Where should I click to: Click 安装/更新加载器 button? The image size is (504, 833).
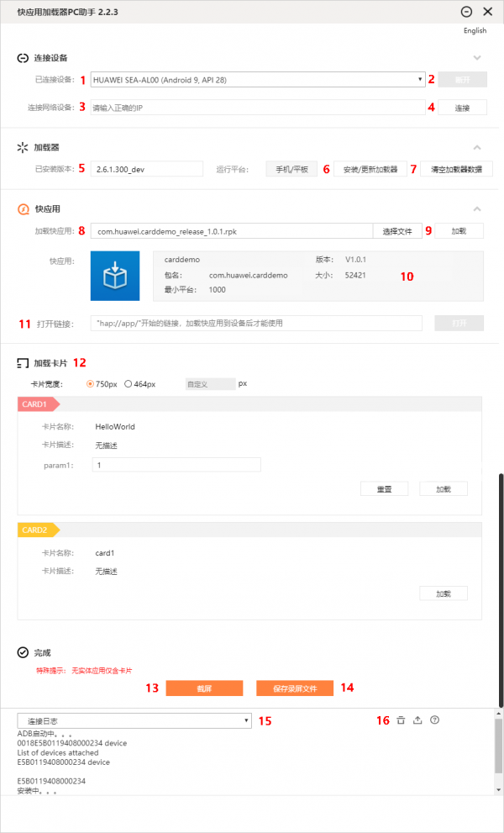[x=370, y=170]
